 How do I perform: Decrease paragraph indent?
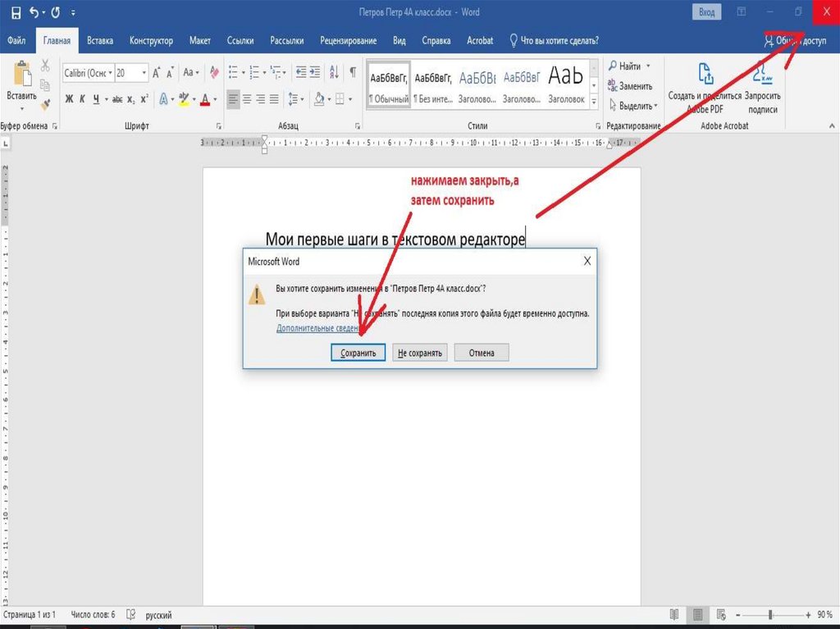301,72
